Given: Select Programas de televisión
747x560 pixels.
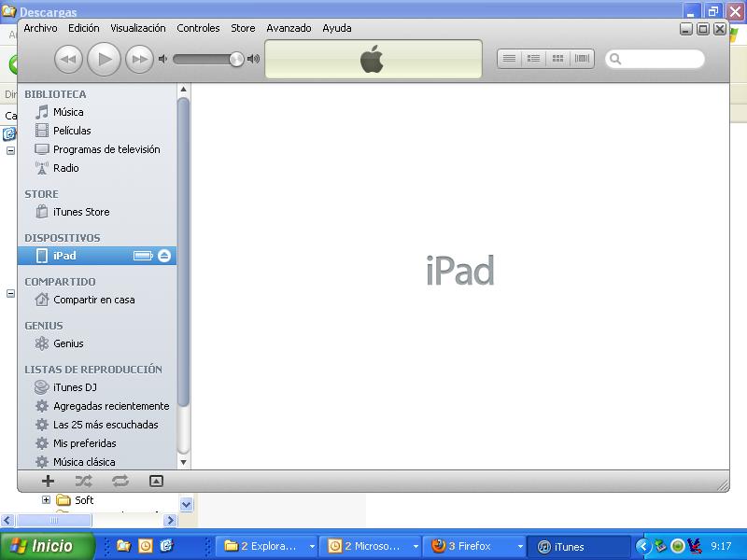Looking at the screenshot, I should coord(97,149).
